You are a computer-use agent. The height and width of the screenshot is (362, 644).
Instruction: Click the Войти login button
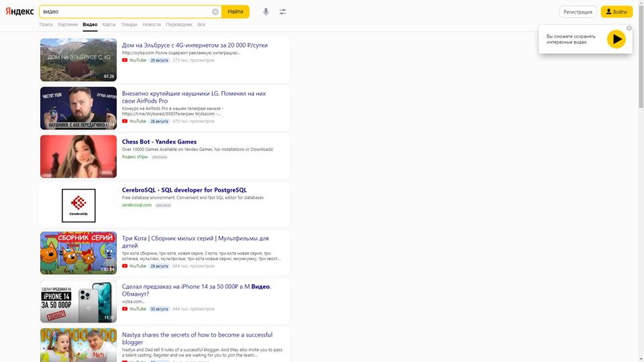click(x=616, y=12)
